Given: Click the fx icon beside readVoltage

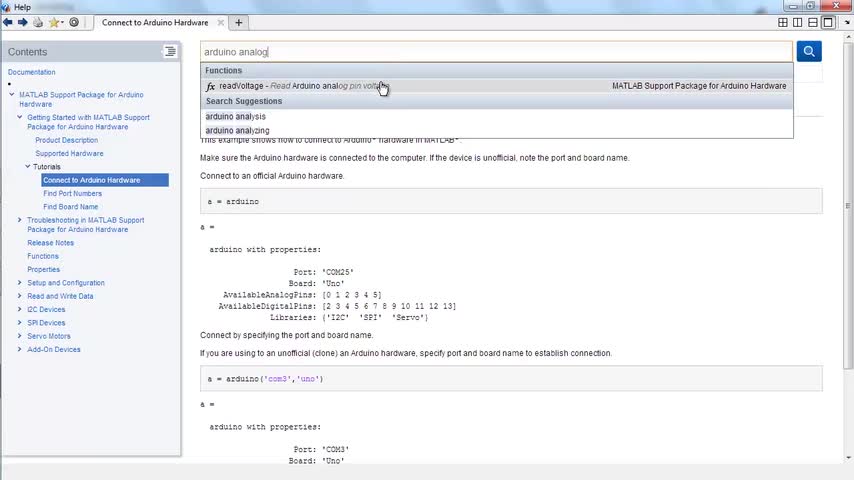Looking at the screenshot, I should [x=211, y=86].
